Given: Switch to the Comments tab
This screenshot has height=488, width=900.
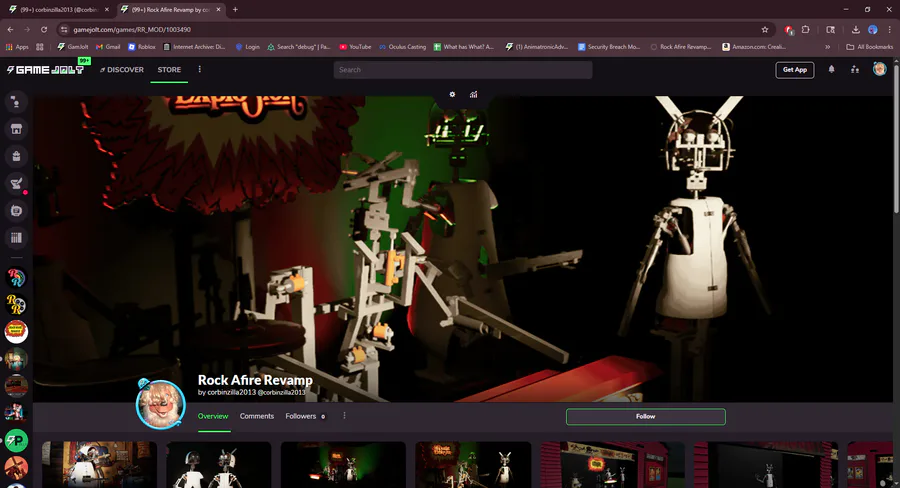Looking at the screenshot, I should click(x=257, y=416).
